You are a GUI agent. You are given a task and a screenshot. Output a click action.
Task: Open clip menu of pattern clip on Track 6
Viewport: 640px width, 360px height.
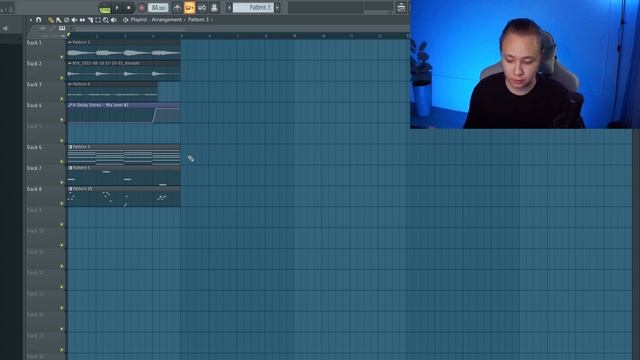click(x=70, y=147)
